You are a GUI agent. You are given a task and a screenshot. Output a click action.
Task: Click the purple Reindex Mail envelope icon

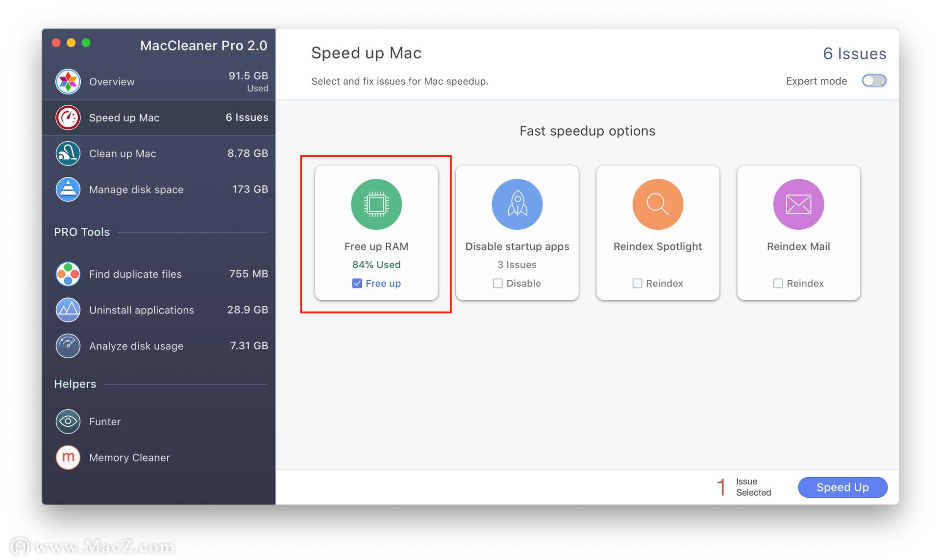point(798,204)
